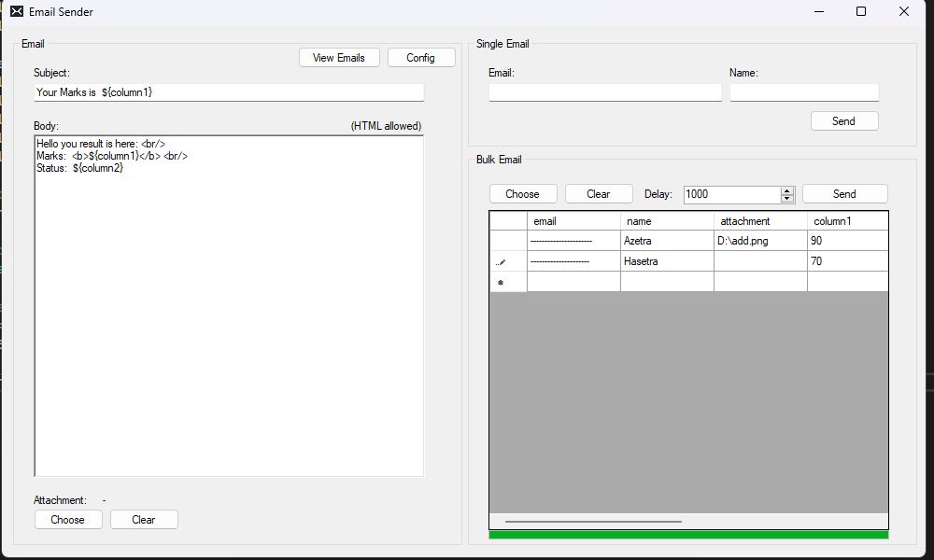The height and width of the screenshot is (560, 934).
Task: Open the View Emails window
Action: 338,58
